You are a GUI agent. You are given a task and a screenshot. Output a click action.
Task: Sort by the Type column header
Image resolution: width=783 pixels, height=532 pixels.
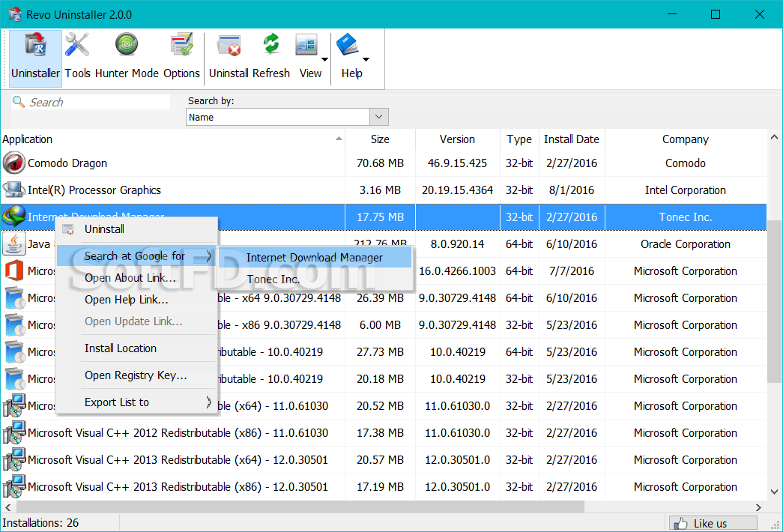point(519,139)
